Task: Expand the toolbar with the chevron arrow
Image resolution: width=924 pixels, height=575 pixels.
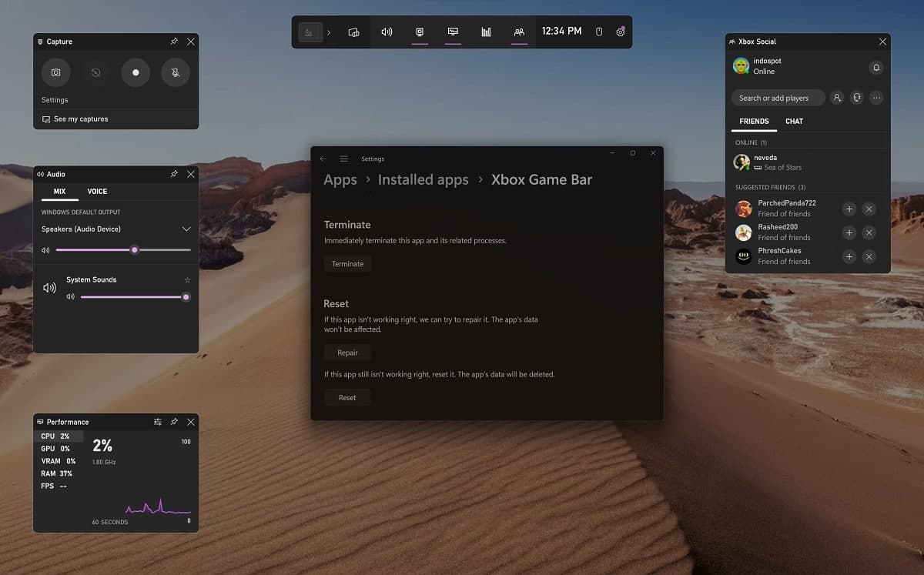Action: click(329, 32)
